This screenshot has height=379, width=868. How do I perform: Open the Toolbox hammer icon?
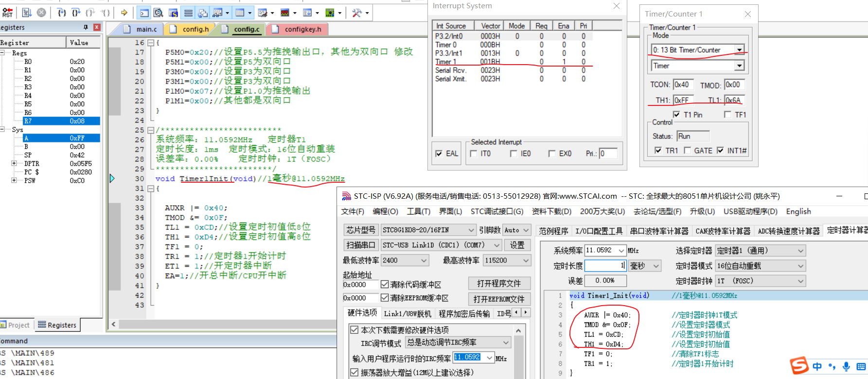pos(357,13)
